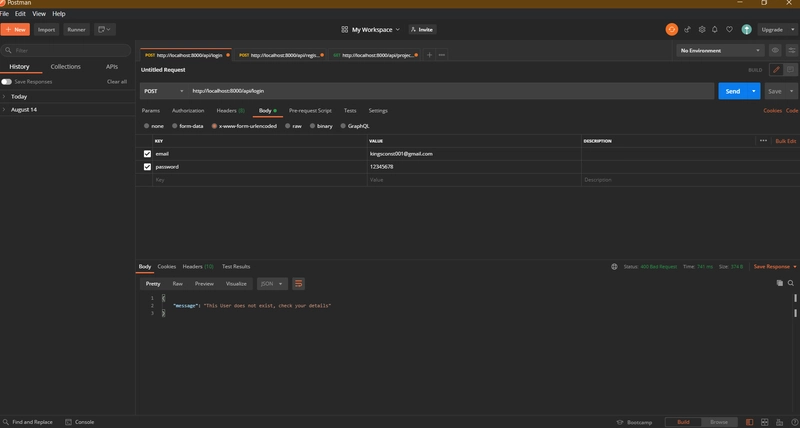Select the none body type

coord(146,126)
